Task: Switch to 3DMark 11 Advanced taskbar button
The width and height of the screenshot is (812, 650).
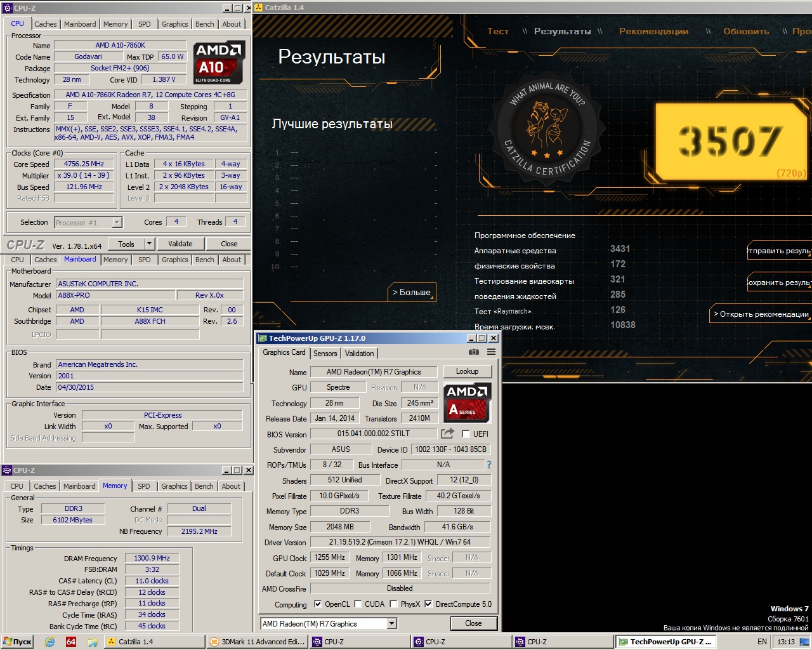Action: [258, 642]
